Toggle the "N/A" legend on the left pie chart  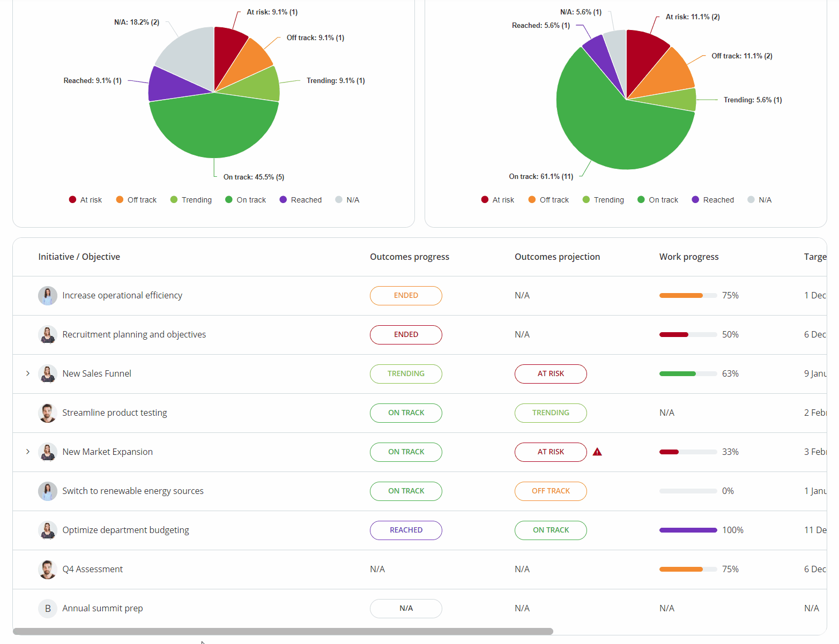[x=347, y=199]
